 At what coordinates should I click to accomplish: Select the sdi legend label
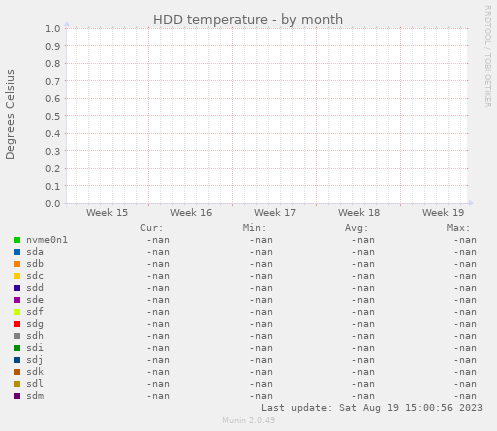[35, 348]
